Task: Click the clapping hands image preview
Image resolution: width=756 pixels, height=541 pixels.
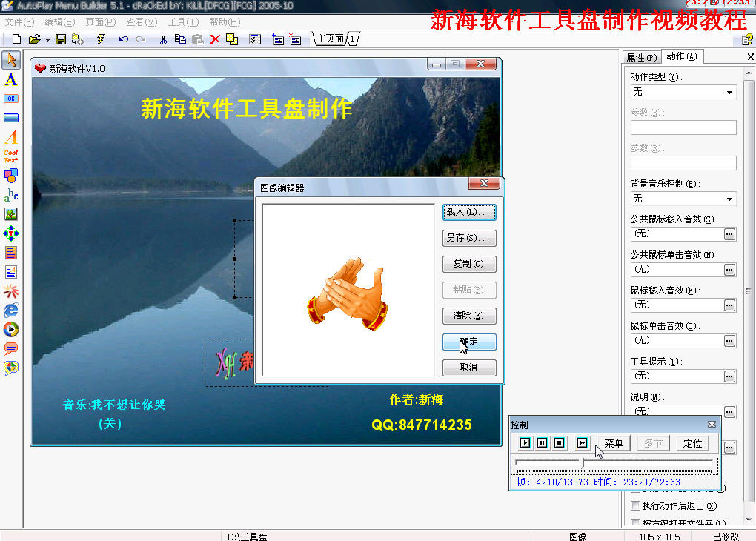Action: coord(347,294)
